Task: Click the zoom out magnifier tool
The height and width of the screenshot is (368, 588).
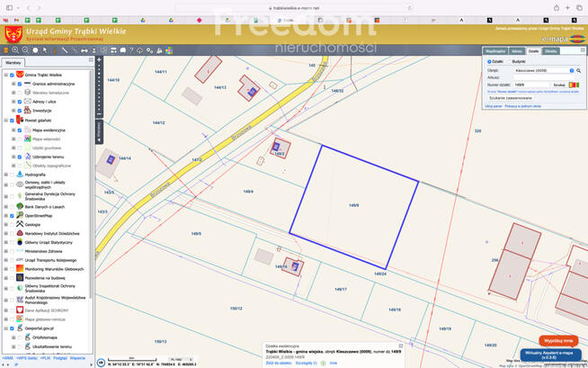Action: [25, 50]
